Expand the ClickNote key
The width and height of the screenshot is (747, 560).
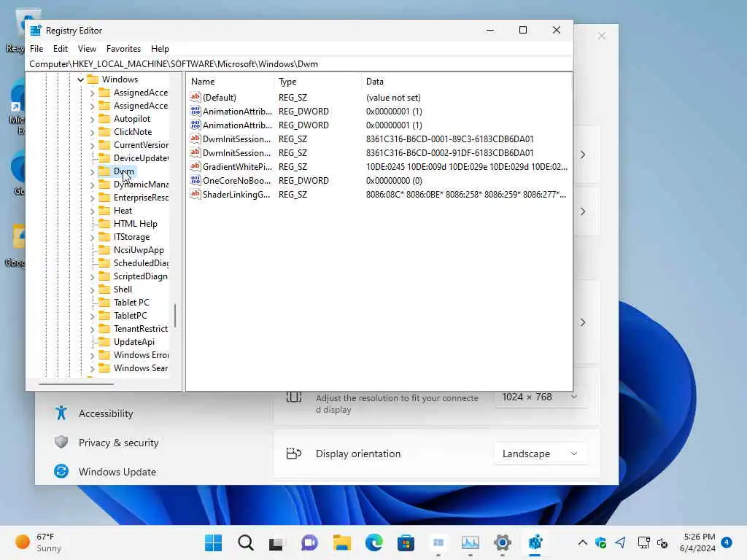(92, 132)
